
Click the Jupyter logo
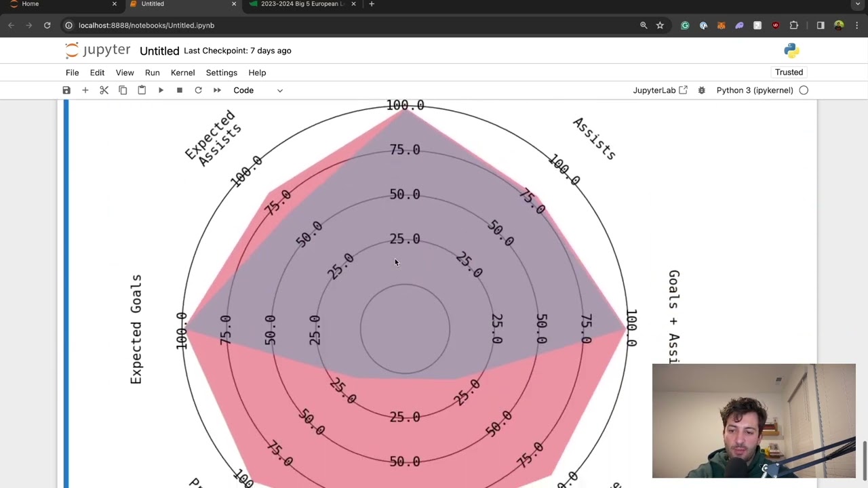[98, 50]
